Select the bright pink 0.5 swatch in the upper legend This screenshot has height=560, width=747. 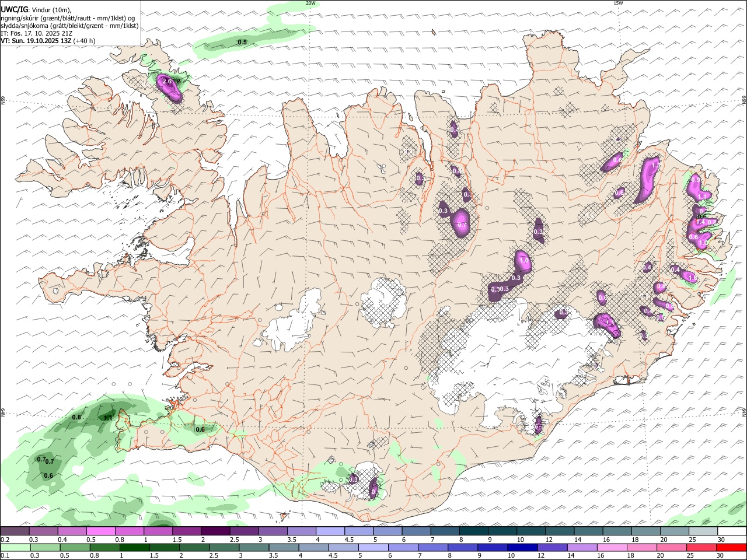(100, 531)
